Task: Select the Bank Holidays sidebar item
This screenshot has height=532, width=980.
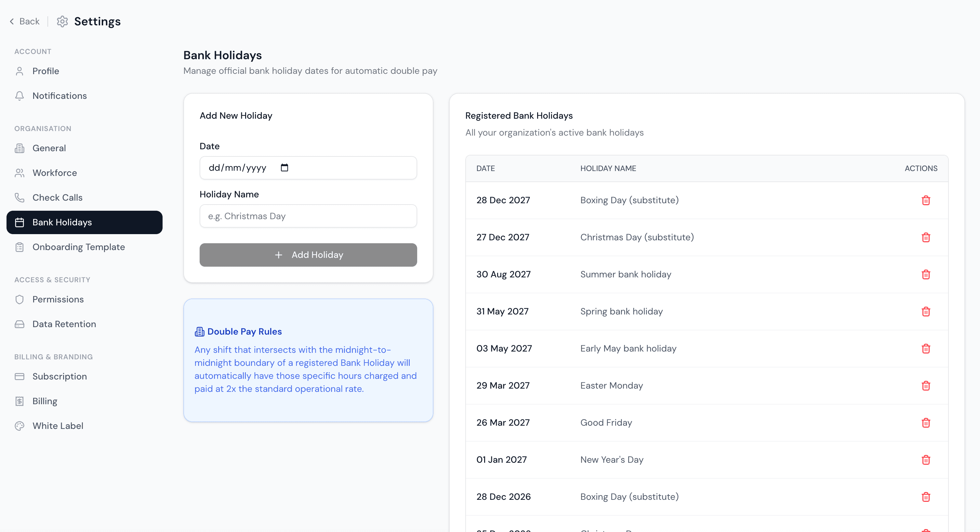Action: (x=85, y=222)
